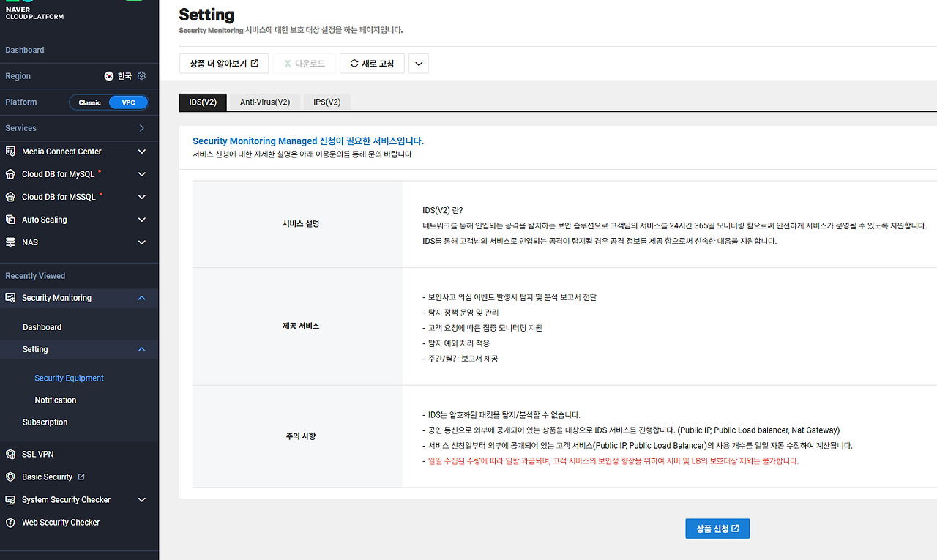The image size is (937, 560).
Task: Open Web Security Checker label
Action: (61, 523)
